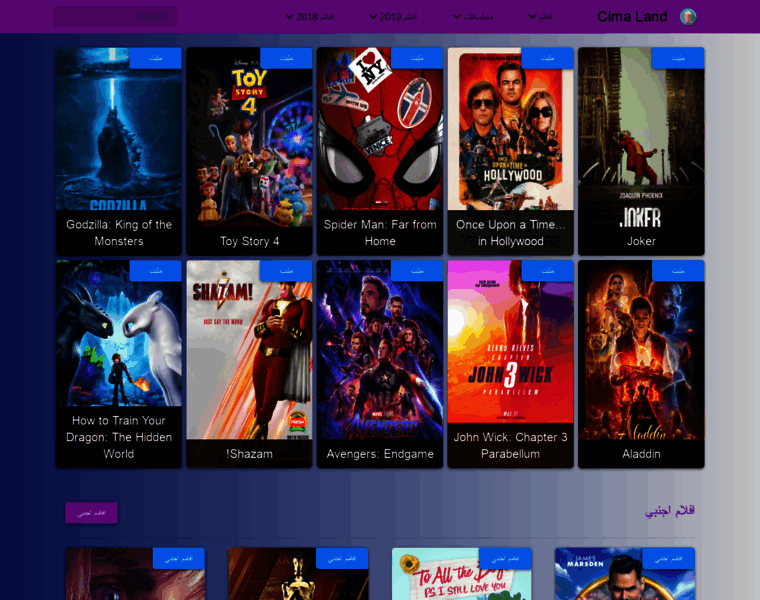The width and height of the screenshot is (760, 600).
Task: Select the 'Toy Story 4' title text
Action: tap(249, 241)
